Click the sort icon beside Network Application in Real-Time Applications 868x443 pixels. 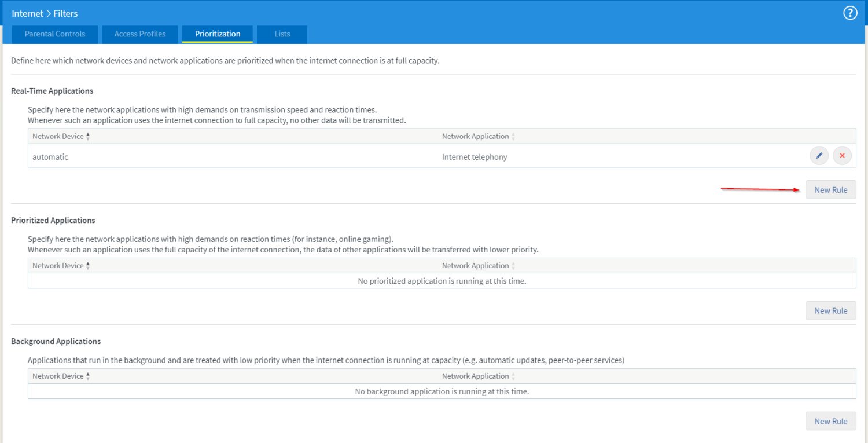pyautogui.click(x=513, y=136)
